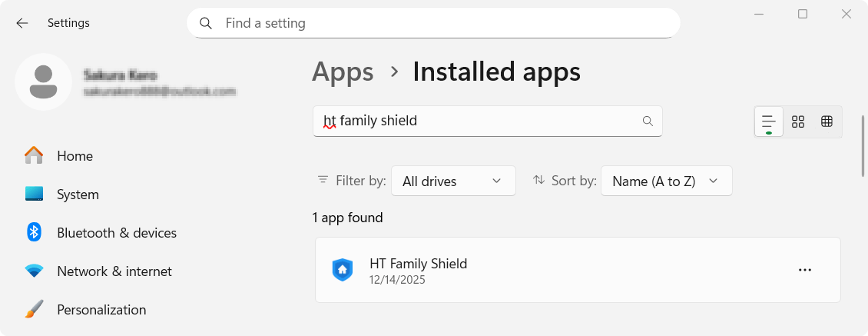The height and width of the screenshot is (336, 868).
Task: Click the vertical scrollbar on the right
Action: (863, 146)
